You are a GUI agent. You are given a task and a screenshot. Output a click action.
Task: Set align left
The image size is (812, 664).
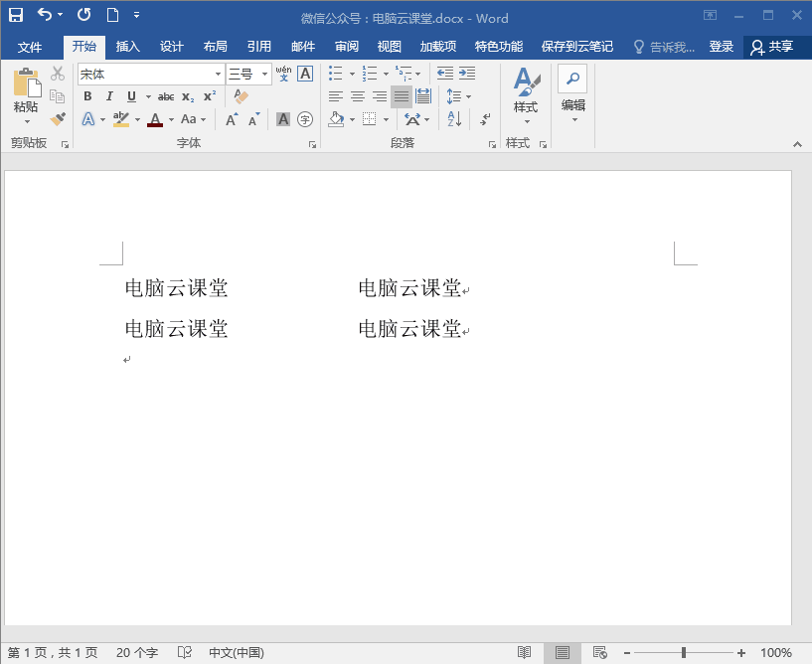click(x=336, y=96)
